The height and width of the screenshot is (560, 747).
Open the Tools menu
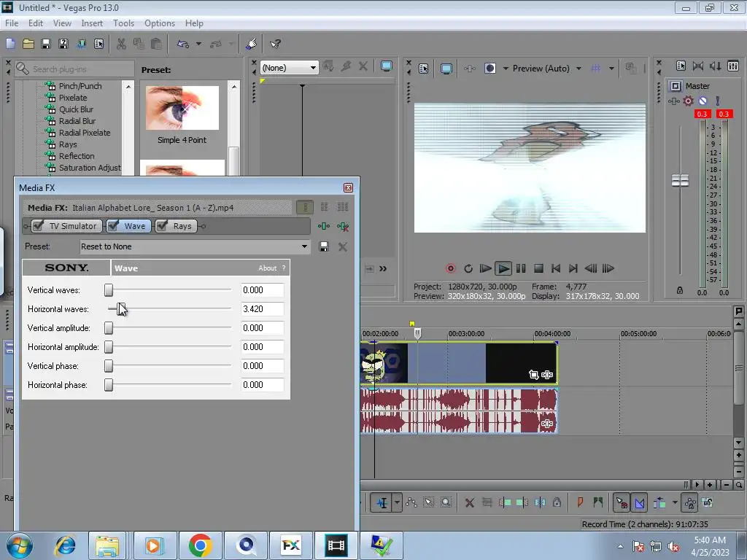pyautogui.click(x=123, y=23)
